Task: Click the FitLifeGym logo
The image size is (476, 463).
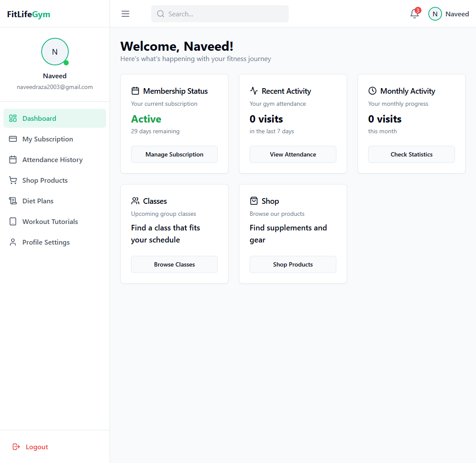Action: tap(29, 14)
